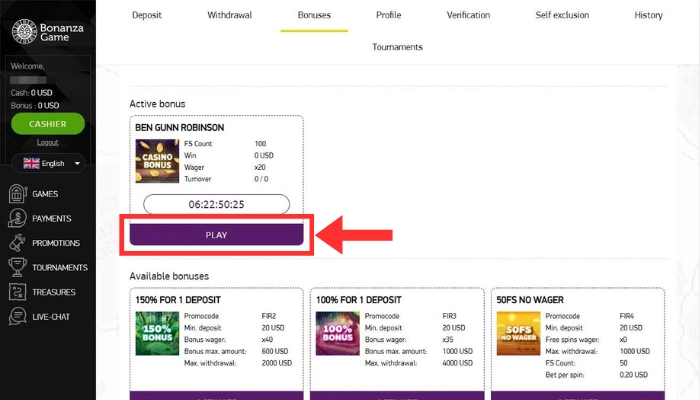Click the Available bonuses heading
Screen dimensions: 700x400
coord(169,276)
